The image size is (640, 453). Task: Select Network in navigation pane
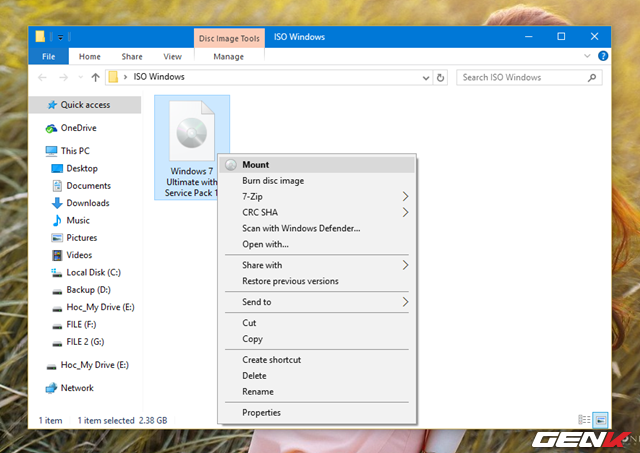[77, 388]
